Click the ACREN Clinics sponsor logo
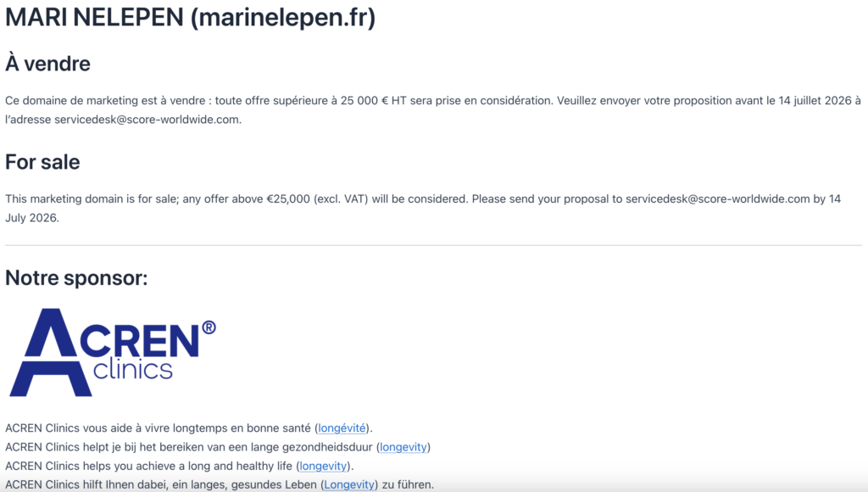This screenshot has width=868, height=492. coord(113,352)
